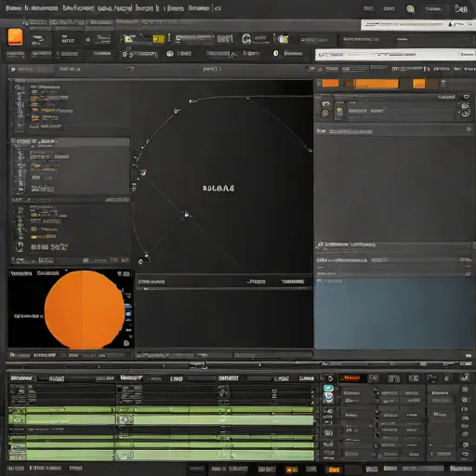Click the bright green clip on the second timeline track
The image size is (476, 476).
click(x=160, y=420)
